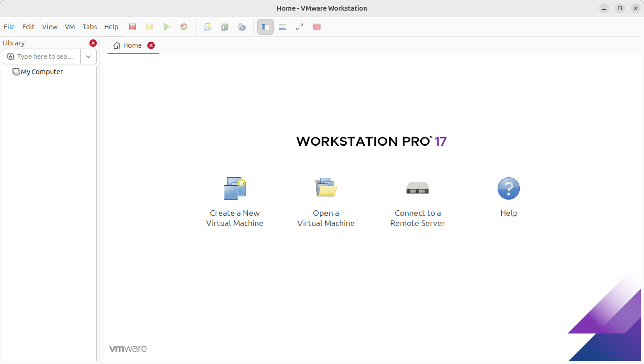This screenshot has width=644, height=364.
Task: Open the search filter dropdown arrow
Action: click(88, 56)
